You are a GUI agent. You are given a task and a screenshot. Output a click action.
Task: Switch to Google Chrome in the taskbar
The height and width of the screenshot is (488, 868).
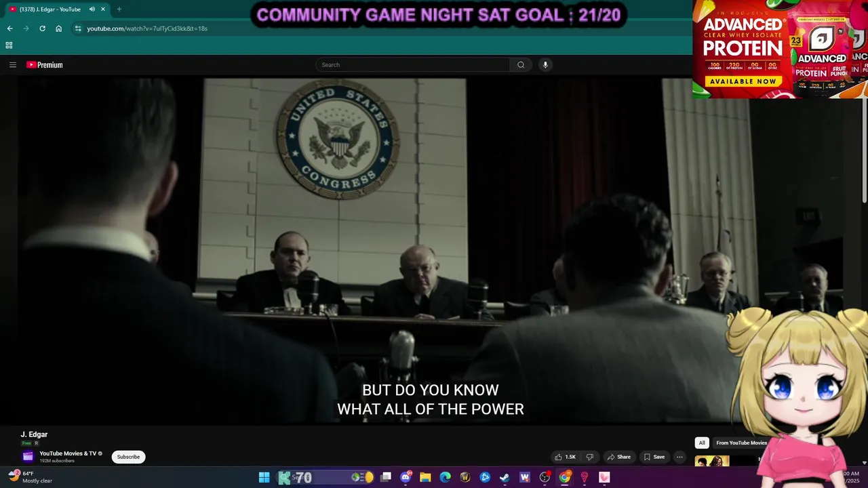point(564,478)
